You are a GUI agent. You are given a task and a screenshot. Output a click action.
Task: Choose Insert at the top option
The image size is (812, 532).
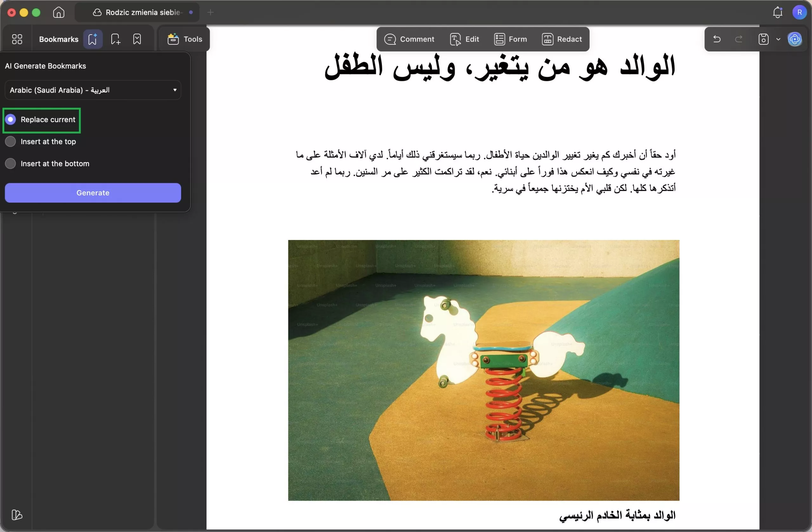pos(10,141)
